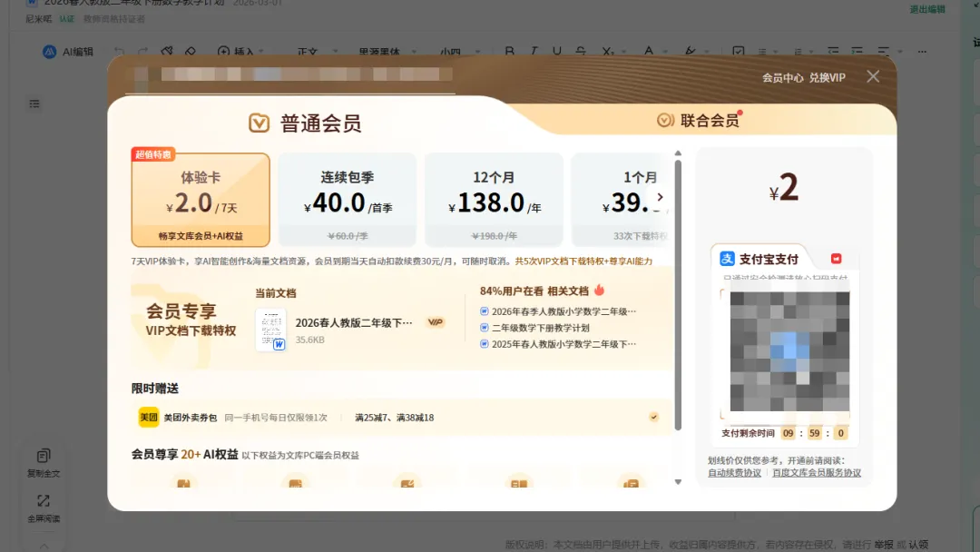Click highlight pen color in toolbar
Image resolution: width=980 pixels, height=552 pixels.
pyautogui.click(x=690, y=51)
